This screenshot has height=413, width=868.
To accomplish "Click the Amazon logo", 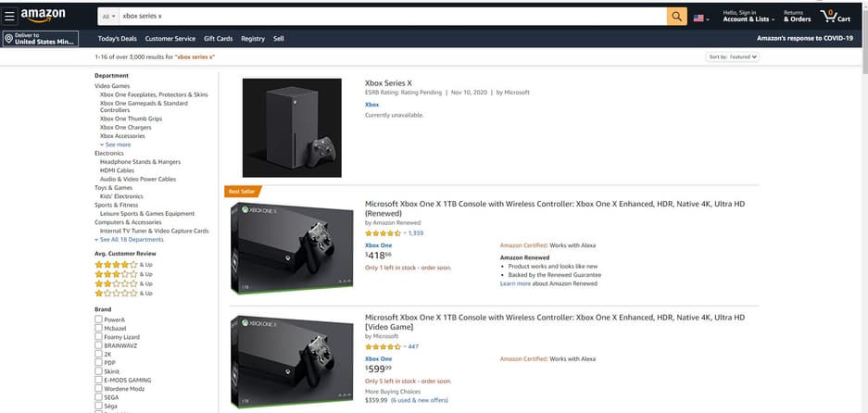I will click(43, 16).
